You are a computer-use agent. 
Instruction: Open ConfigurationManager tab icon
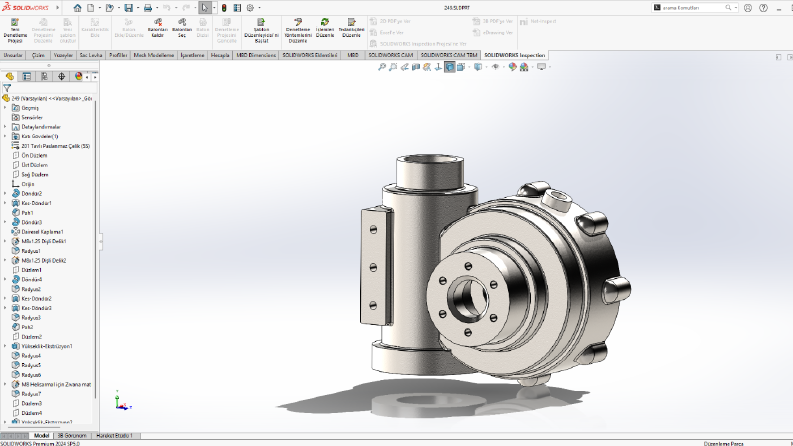45,76
